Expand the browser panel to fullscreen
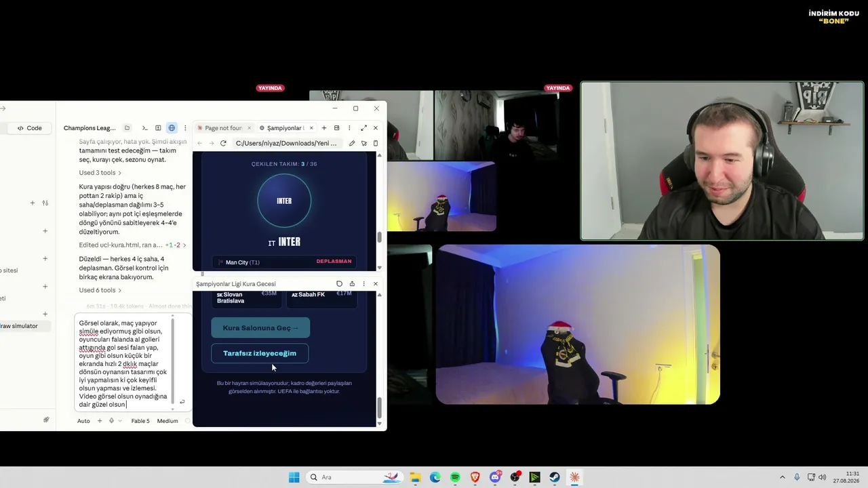The height and width of the screenshot is (488, 868). point(363,128)
